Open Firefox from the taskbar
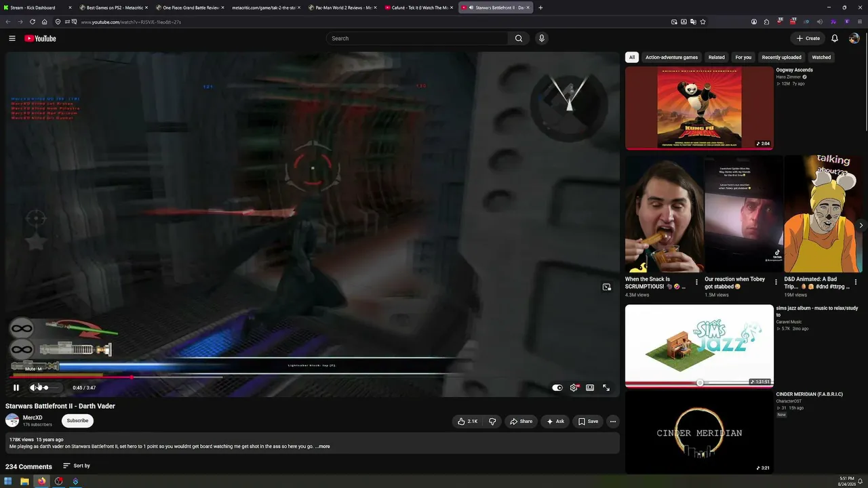This screenshot has height=488, width=868. (41, 481)
